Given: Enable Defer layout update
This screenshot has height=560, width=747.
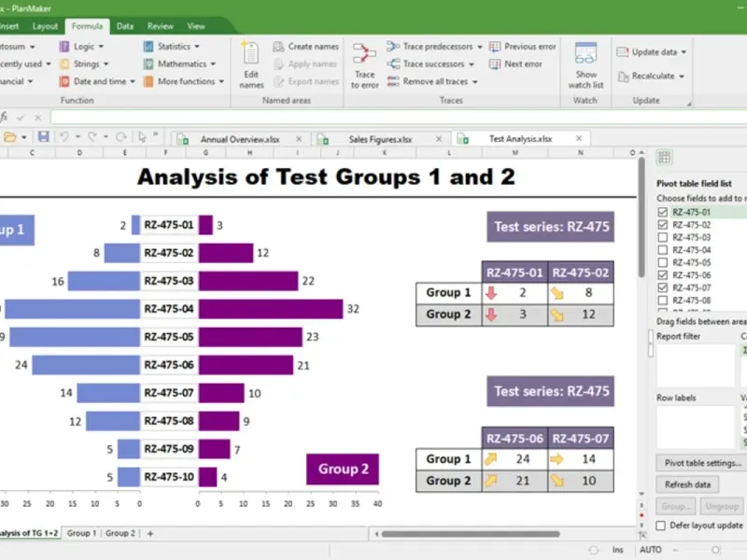Looking at the screenshot, I should click(x=661, y=525).
